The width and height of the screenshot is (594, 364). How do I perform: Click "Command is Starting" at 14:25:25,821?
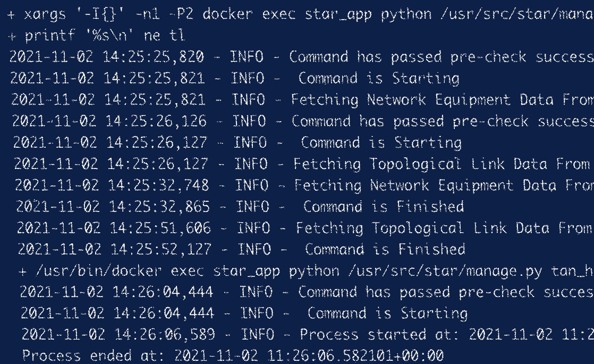[378, 79]
